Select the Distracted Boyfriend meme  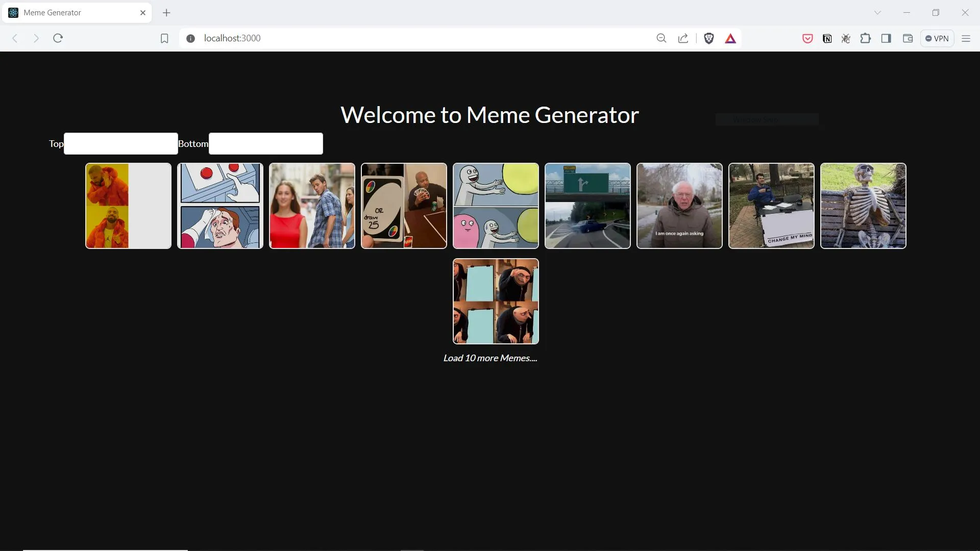312,206
